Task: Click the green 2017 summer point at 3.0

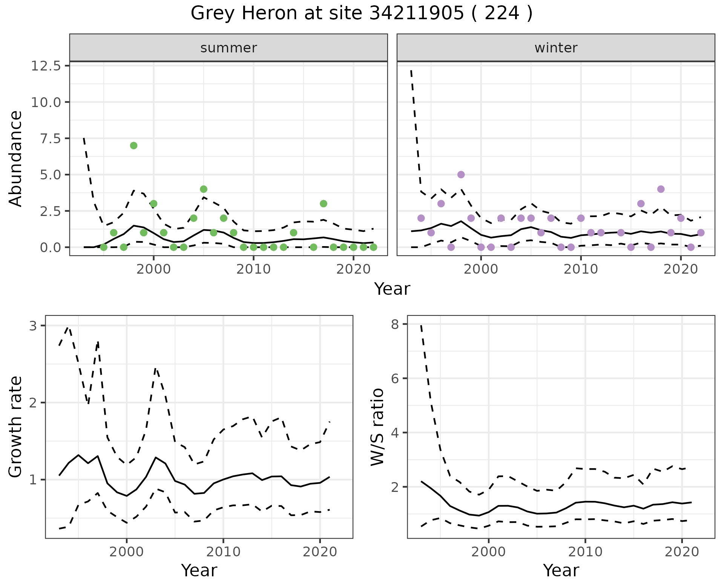Action: (323, 204)
